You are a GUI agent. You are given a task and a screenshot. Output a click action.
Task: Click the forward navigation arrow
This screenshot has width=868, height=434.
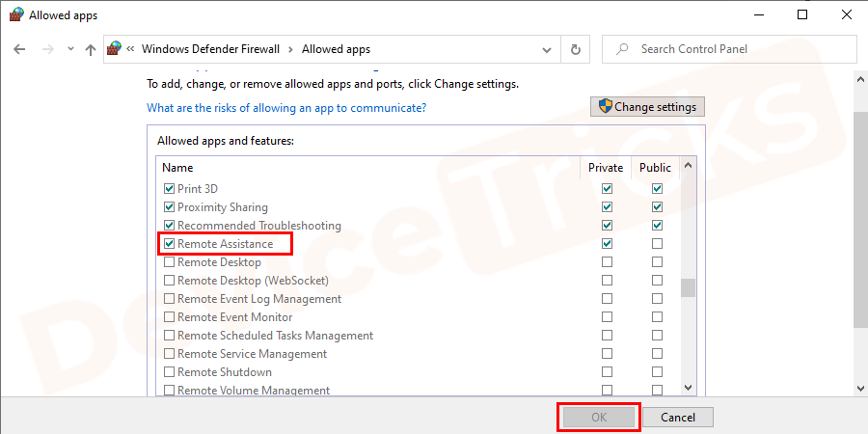pos(47,49)
